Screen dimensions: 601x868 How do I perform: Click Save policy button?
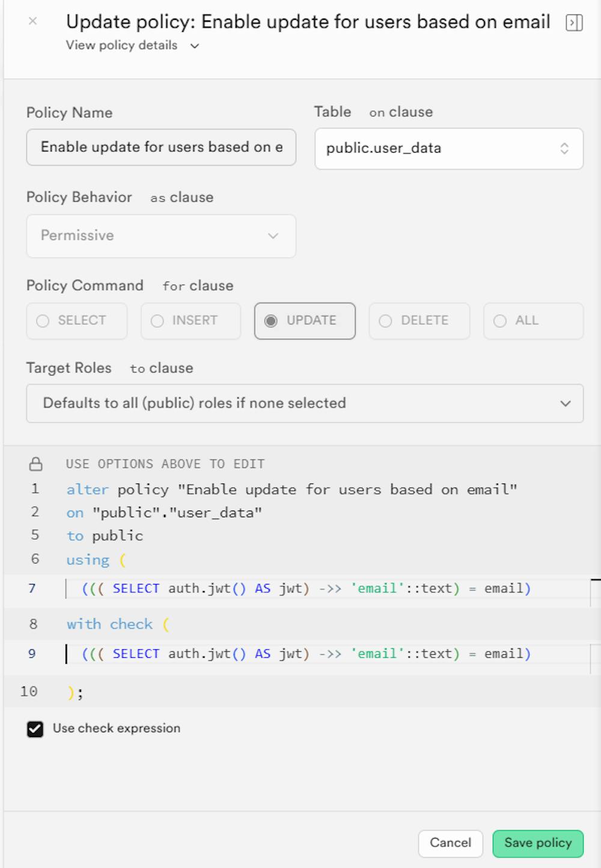(x=538, y=843)
